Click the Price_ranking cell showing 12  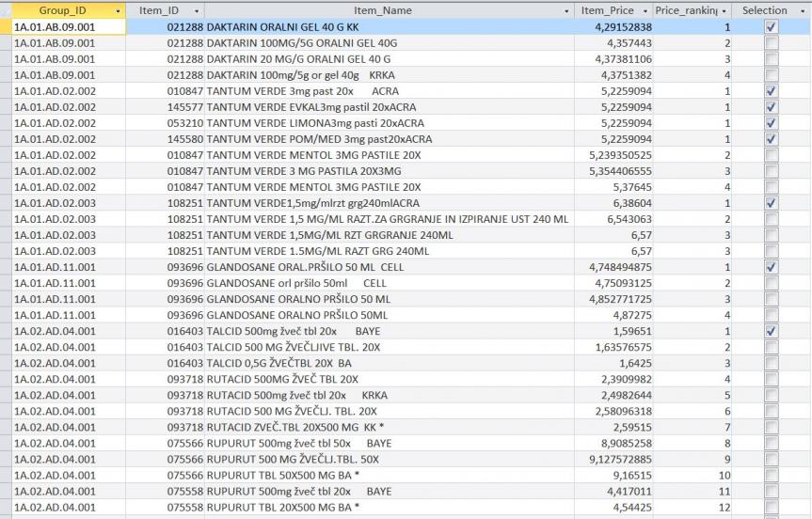coord(693,508)
